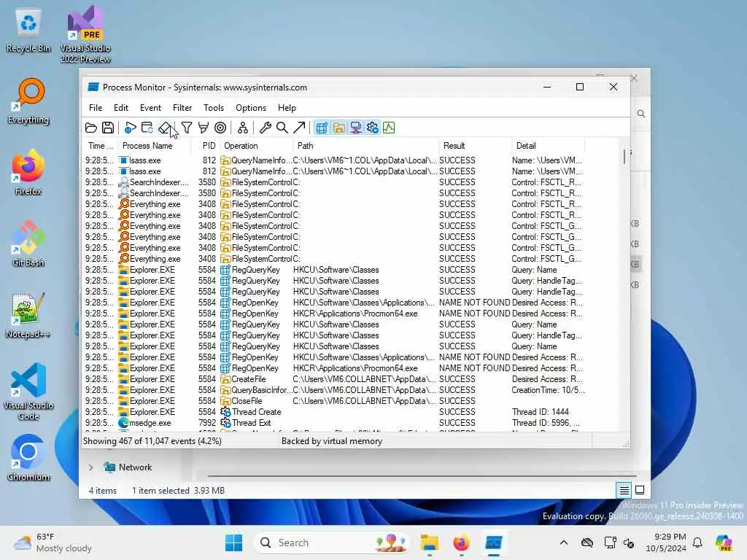Viewport: 747px width, 560px height.
Task: Click the Path column header
Action: pos(365,146)
